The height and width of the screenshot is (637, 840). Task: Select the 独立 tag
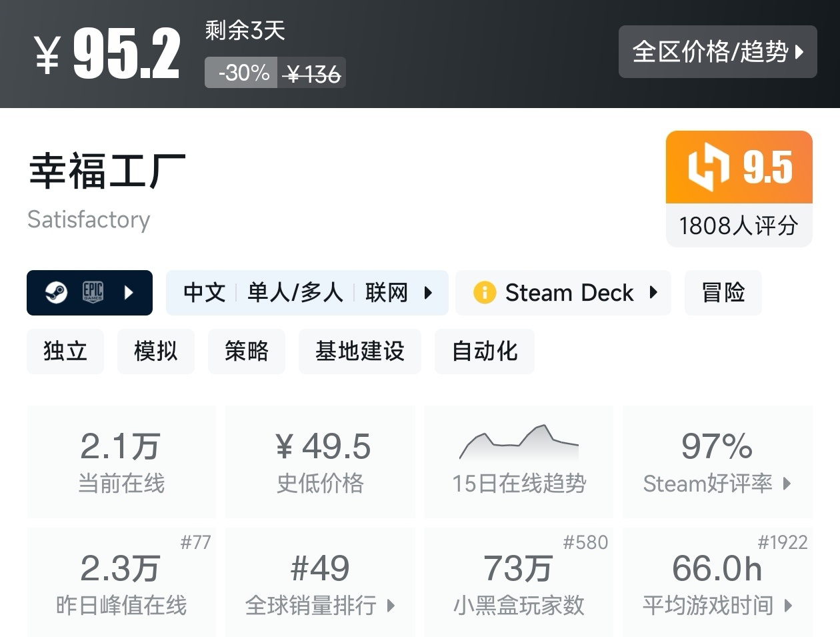[x=65, y=351]
